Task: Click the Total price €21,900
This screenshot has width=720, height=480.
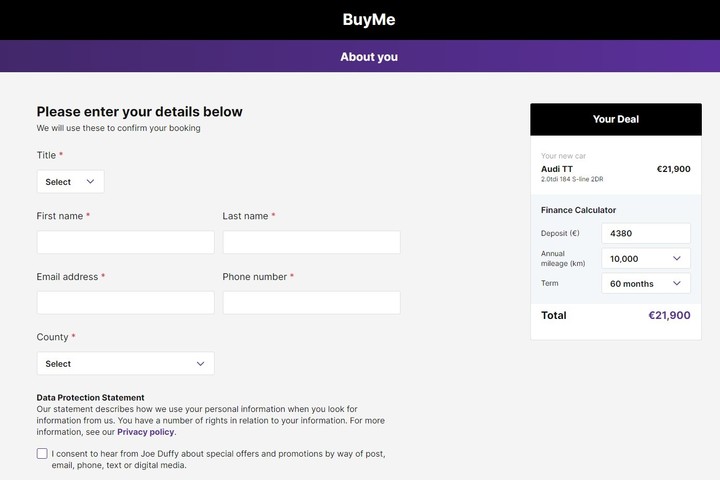Action: 669,315
